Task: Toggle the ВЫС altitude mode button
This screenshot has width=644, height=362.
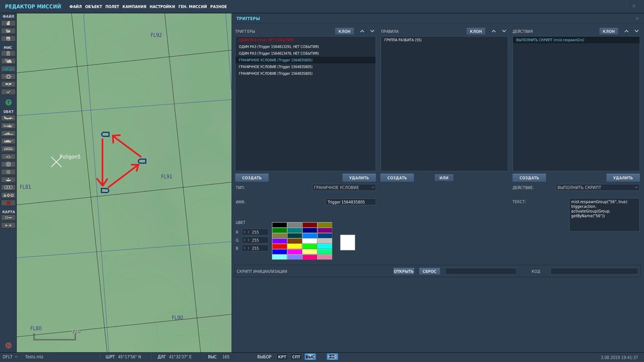Action: [310, 356]
